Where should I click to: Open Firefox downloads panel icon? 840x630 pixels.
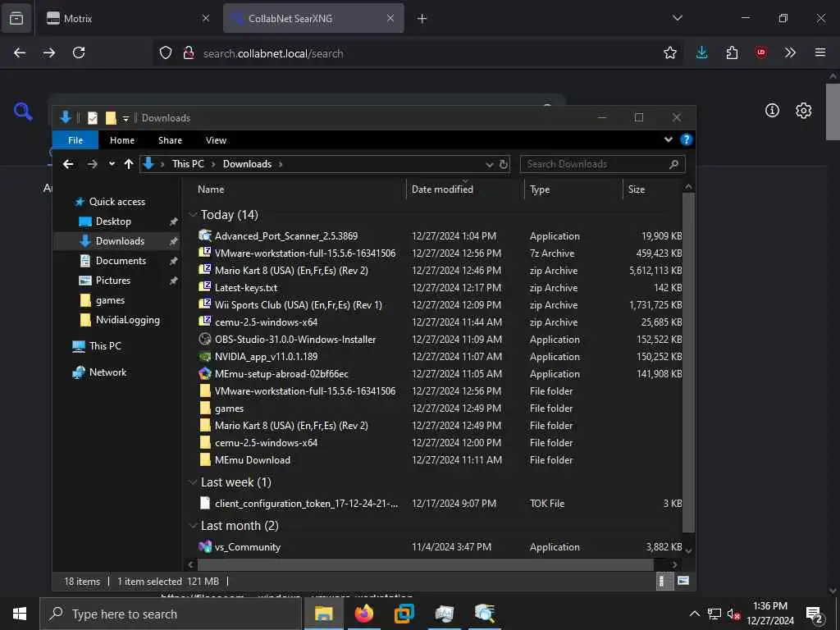(702, 52)
